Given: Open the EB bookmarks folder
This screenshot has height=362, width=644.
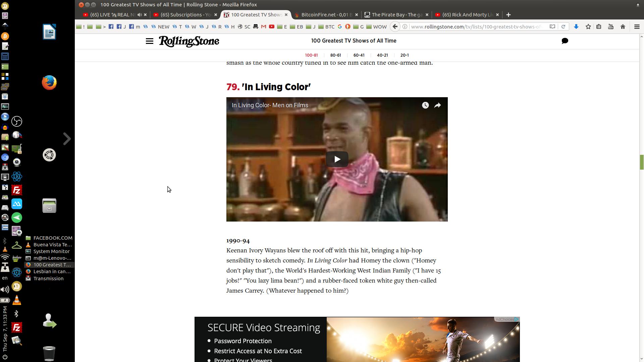Looking at the screenshot, I should [296, 27].
